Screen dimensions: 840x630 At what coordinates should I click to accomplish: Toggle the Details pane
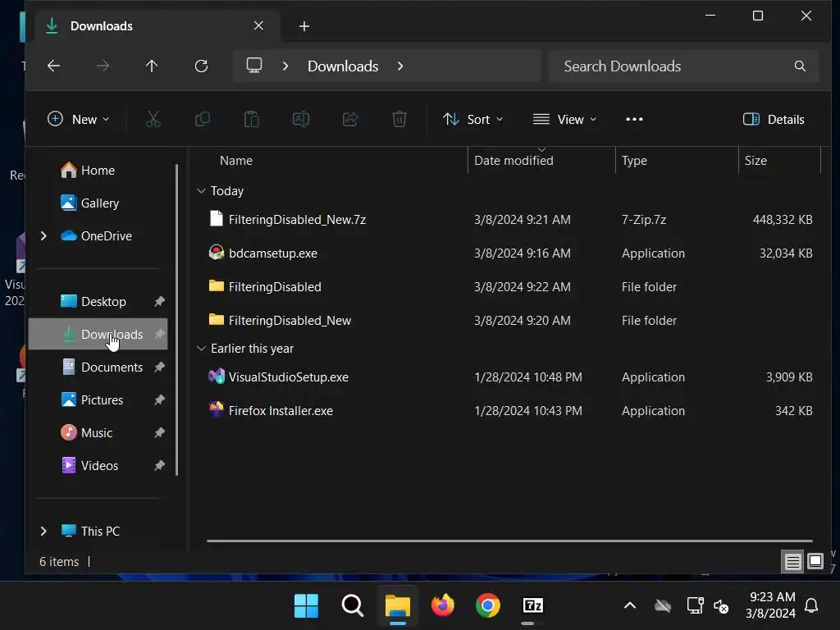[x=774, y=119]
